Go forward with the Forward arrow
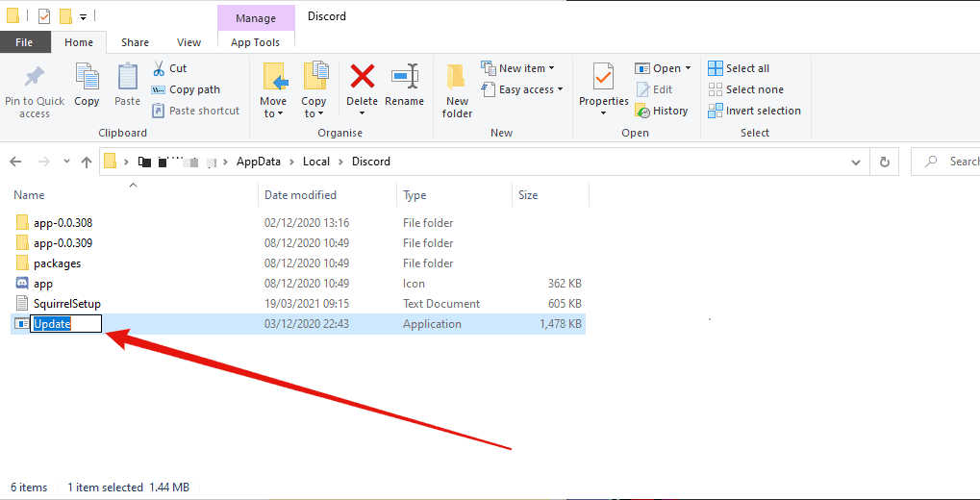Image resolution: width=980 pixels, height=500 pixels. pos(43,162)
